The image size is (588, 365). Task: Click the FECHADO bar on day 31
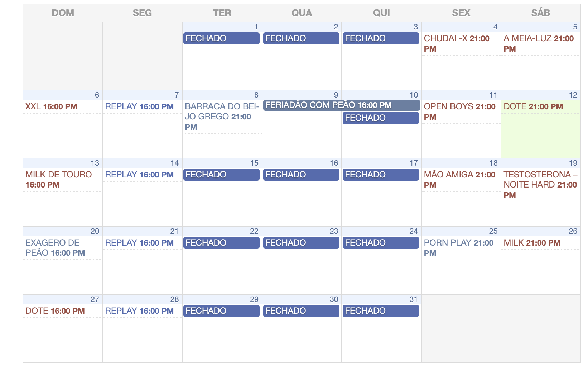[381, 311]
